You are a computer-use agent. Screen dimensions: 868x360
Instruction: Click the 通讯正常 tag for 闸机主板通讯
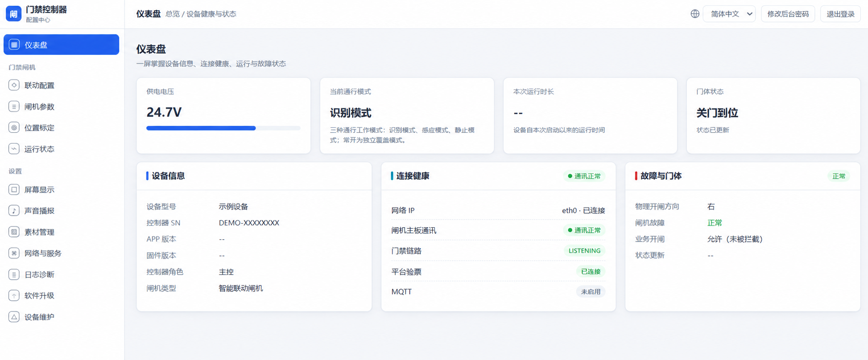584,230
